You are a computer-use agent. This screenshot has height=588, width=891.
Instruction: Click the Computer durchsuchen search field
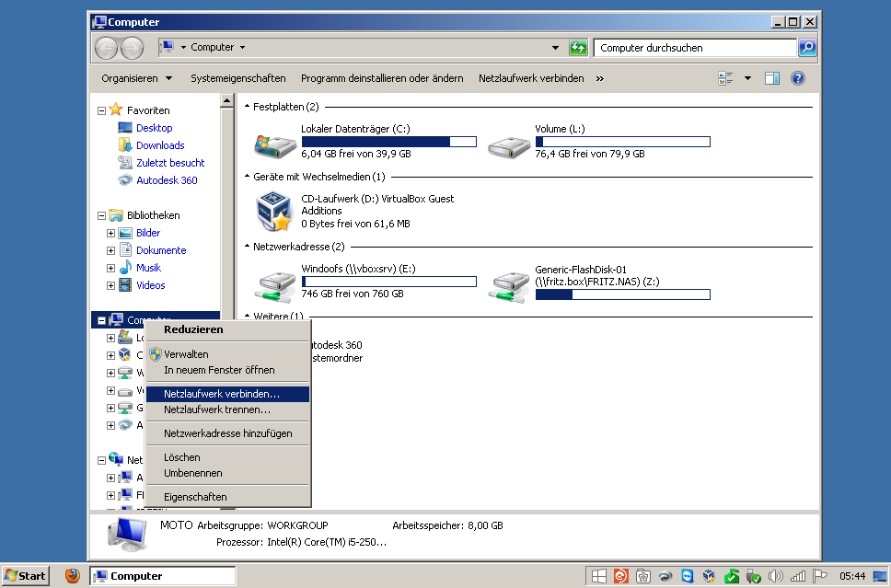pyautogui.click(x=694, y=47)
